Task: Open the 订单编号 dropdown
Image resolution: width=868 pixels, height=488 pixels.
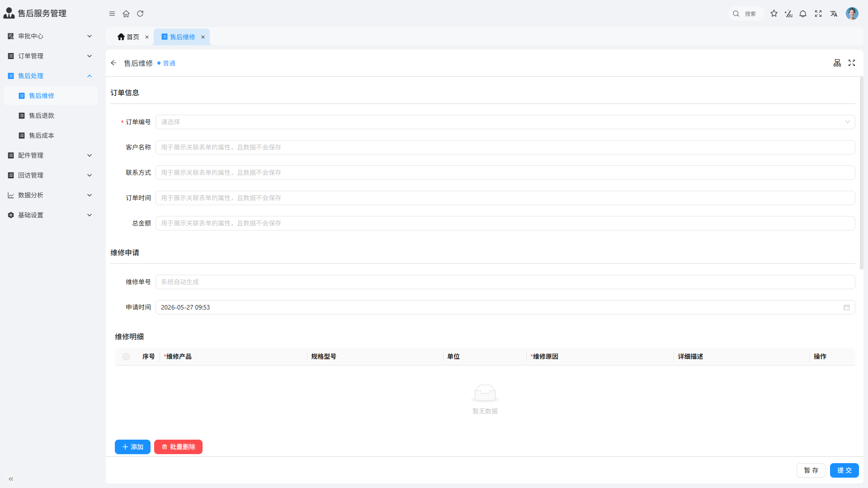Action: point(505,122)
